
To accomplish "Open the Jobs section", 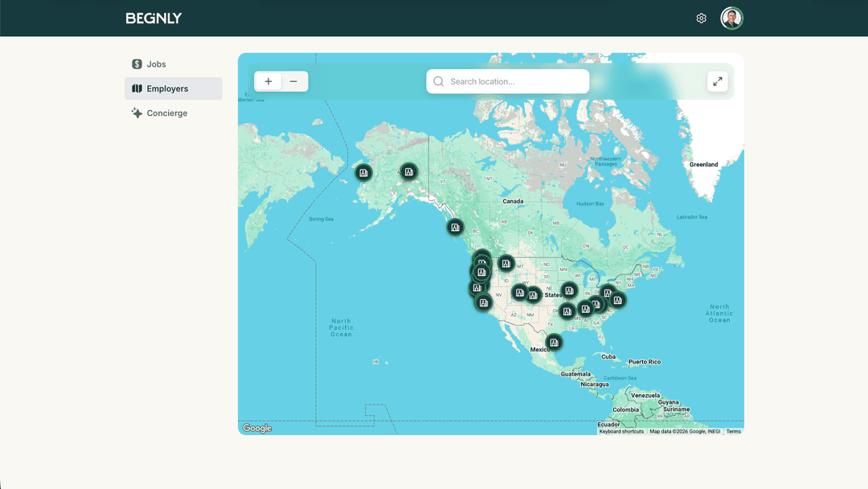I will pyautogui.click(x=156, y=64).
